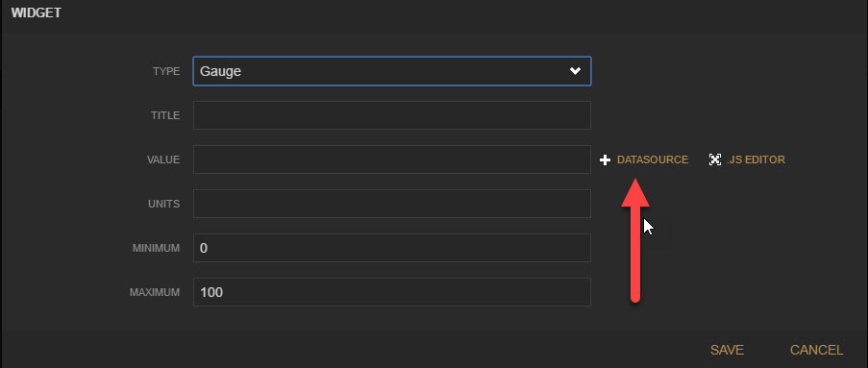Click the MINIMUM field label

tap(156, 249)
